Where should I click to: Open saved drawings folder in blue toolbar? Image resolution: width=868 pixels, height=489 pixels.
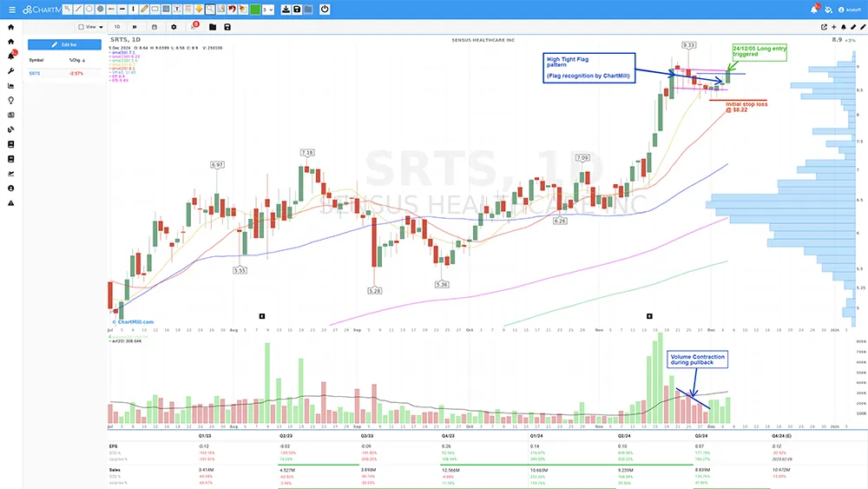coord(308,10)
